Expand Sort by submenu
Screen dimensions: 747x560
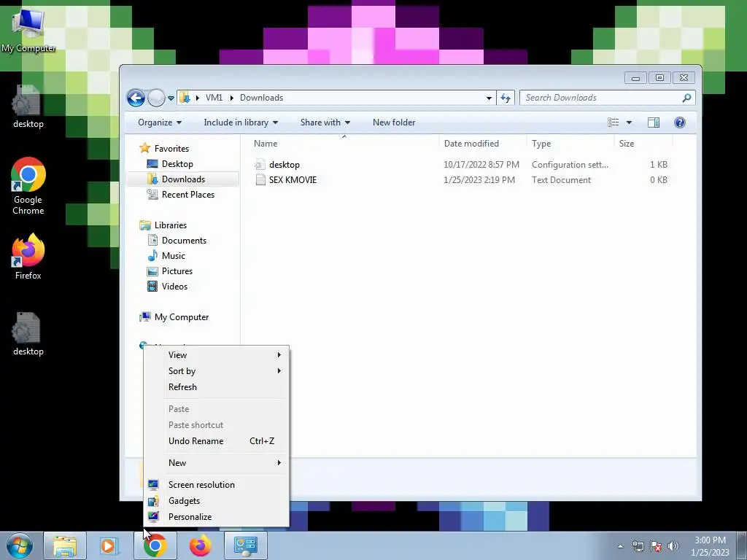click(216, 371)
